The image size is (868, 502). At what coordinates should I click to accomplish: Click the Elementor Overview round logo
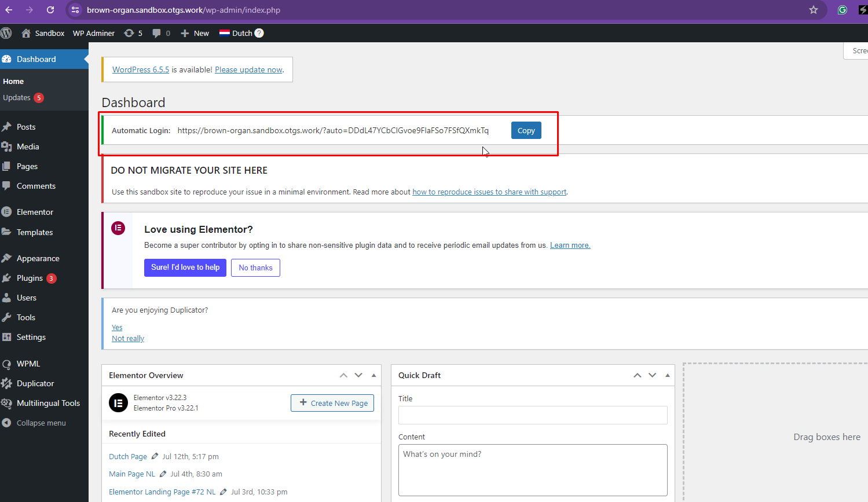coord(118,402)
